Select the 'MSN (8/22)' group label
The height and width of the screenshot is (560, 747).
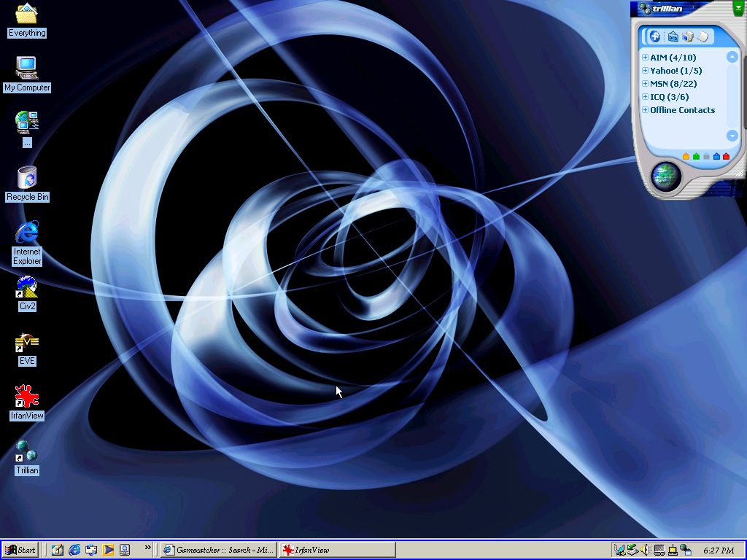coord(673,84)
